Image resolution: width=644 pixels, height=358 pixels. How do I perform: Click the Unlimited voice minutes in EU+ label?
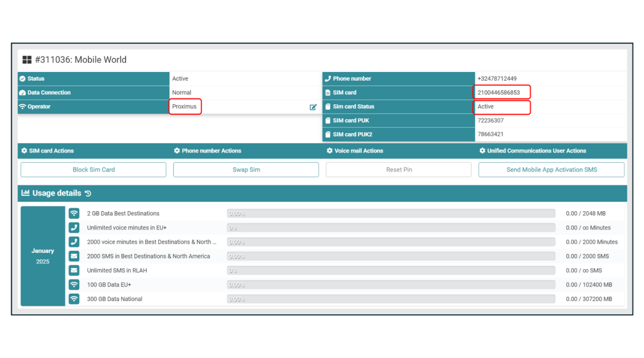tap(126, 228)
